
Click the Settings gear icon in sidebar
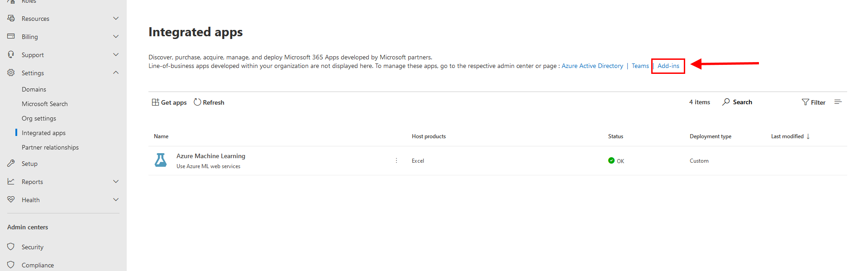click(11, 73)
